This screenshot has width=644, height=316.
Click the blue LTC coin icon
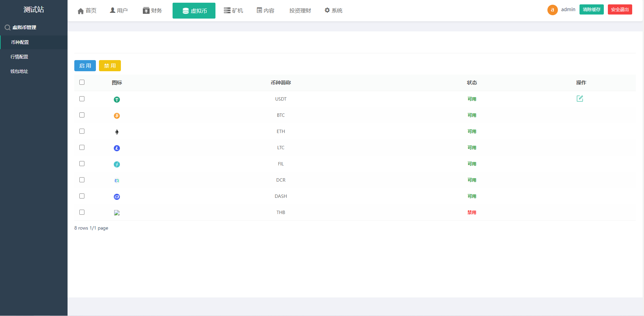point(117,148)
